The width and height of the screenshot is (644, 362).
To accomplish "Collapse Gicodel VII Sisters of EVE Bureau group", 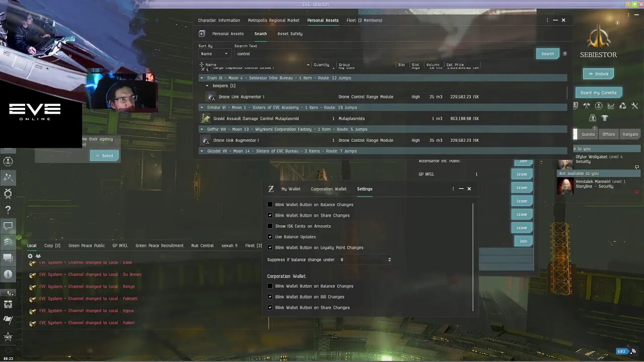I will [x=202, y=151].
